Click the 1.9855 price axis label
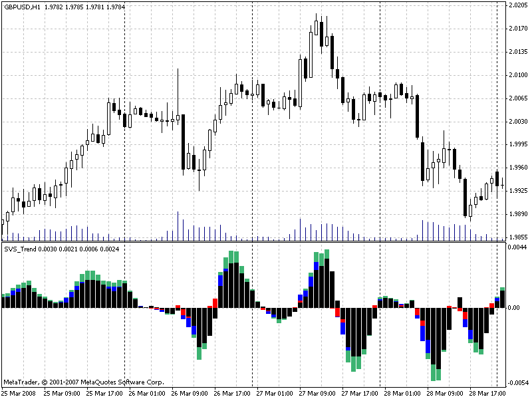The width and height of the screenshot is (532, 399). pos(517,237)
